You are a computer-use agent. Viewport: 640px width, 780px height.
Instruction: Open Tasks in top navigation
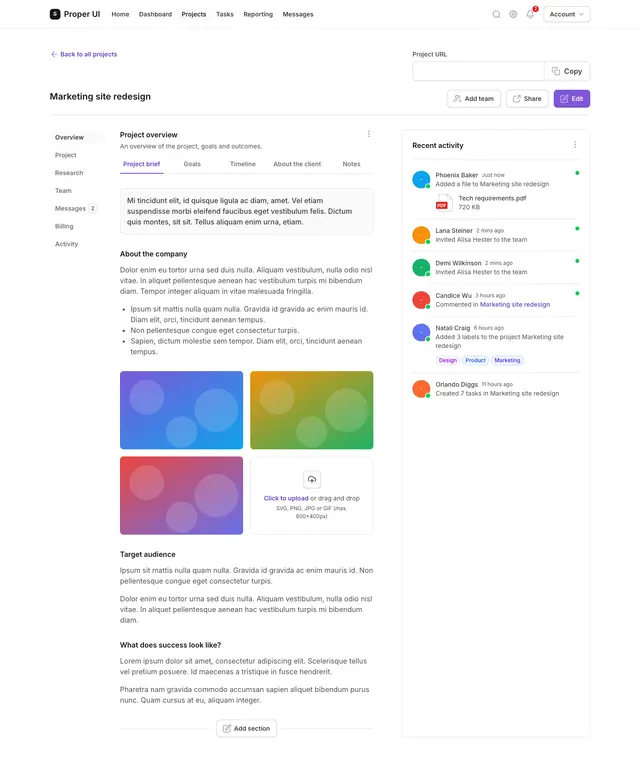pos(225,14)
